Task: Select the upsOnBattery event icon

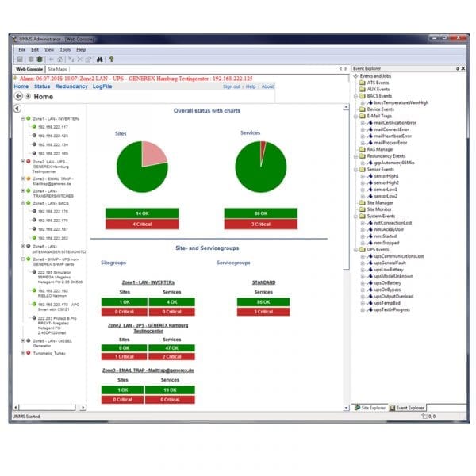Action: coord(370,282)
